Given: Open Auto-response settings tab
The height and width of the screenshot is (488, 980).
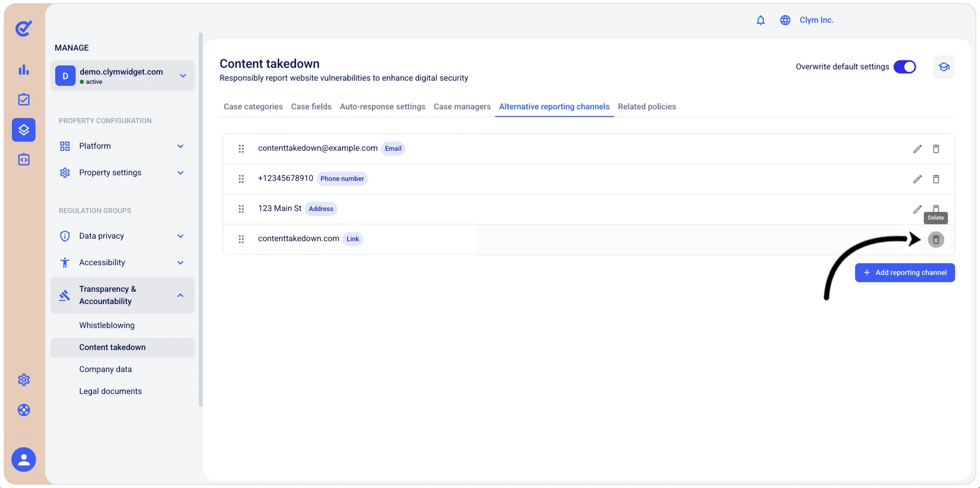Looking at the screenshot, I should (x=382, y=107).
